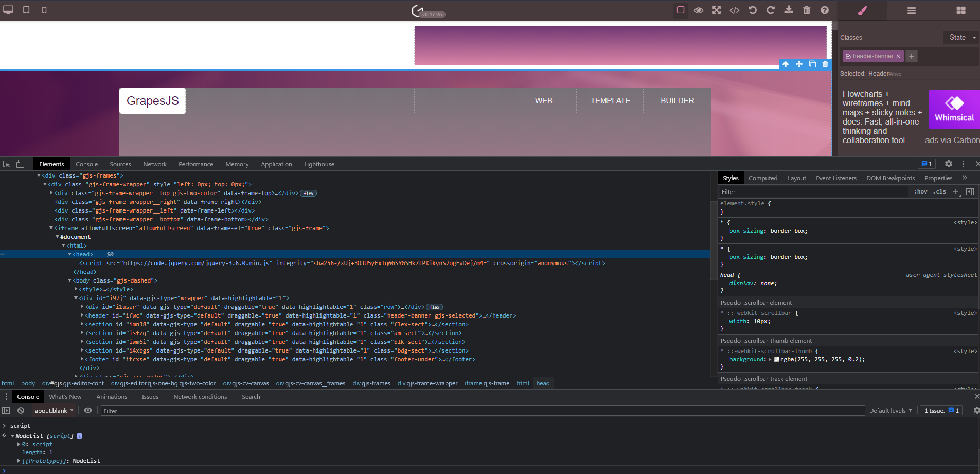Open the Sources tab
This screenshot has width=980, height=474.
pos(120,164)
